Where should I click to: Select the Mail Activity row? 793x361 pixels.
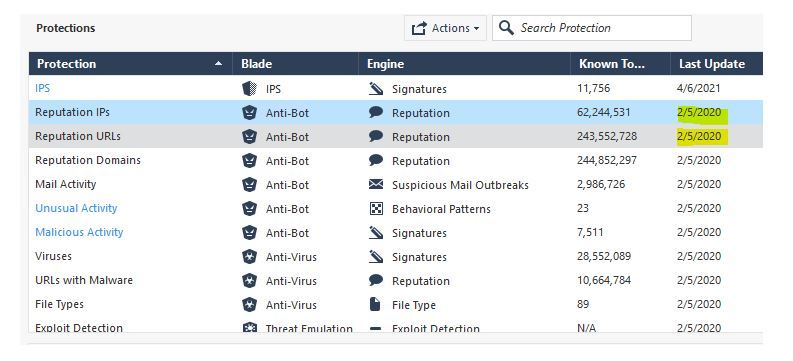coord(395,185)
